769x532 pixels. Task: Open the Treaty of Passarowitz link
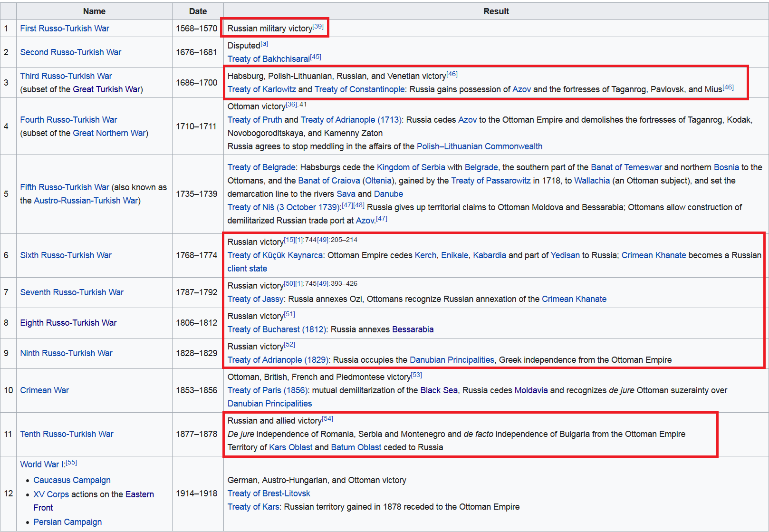[491, 181]
